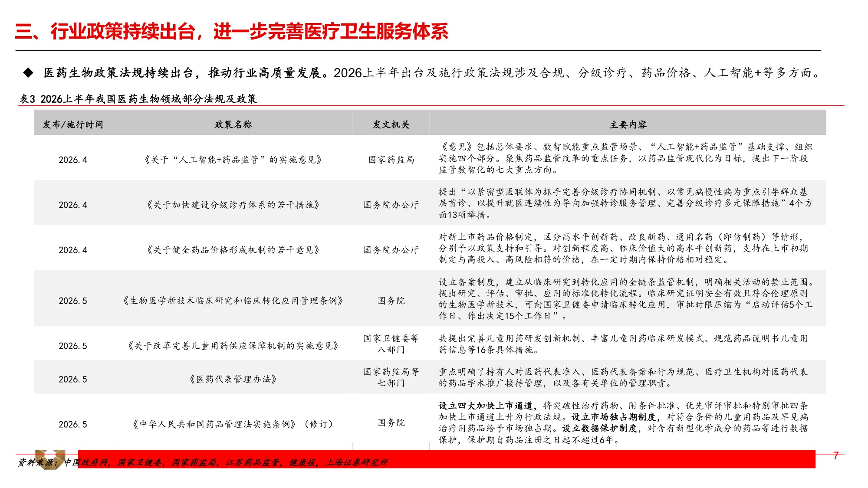Select policy 《关于改革完善儿童用药供应保障机制的实施意见》

233,346
